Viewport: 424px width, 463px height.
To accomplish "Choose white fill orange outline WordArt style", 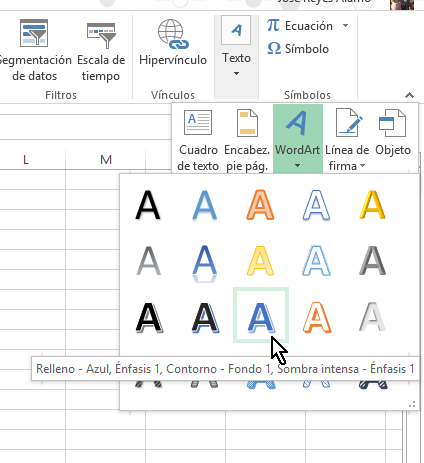I will point(317,318).
